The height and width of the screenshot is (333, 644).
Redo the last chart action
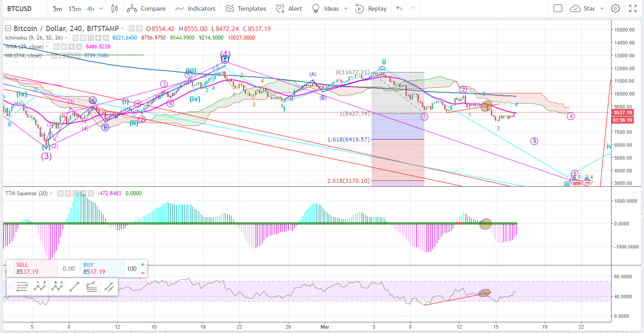click(x=412, y=8)
